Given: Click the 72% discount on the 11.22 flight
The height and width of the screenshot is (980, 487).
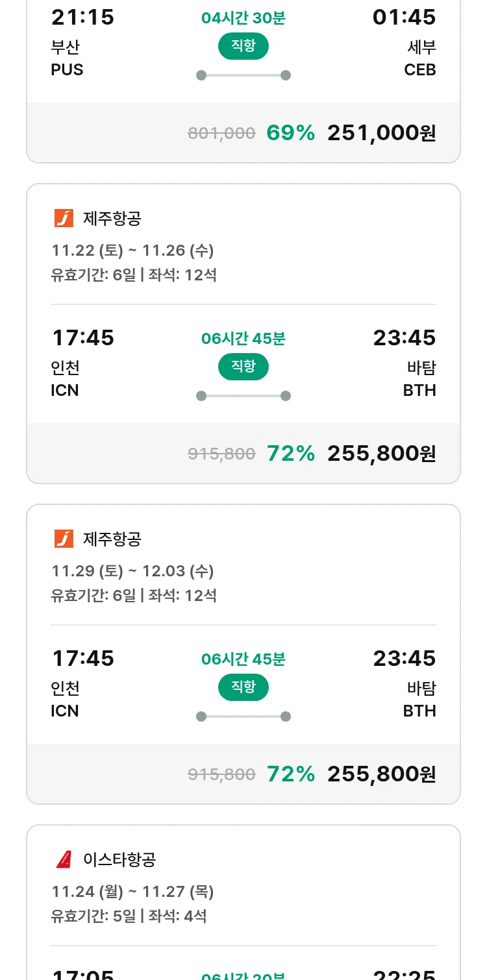Looking at the screenshot, I should [290, 454].
